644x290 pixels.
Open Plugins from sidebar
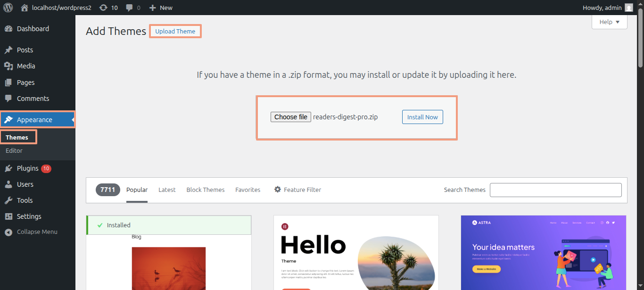tap(27, 168)
